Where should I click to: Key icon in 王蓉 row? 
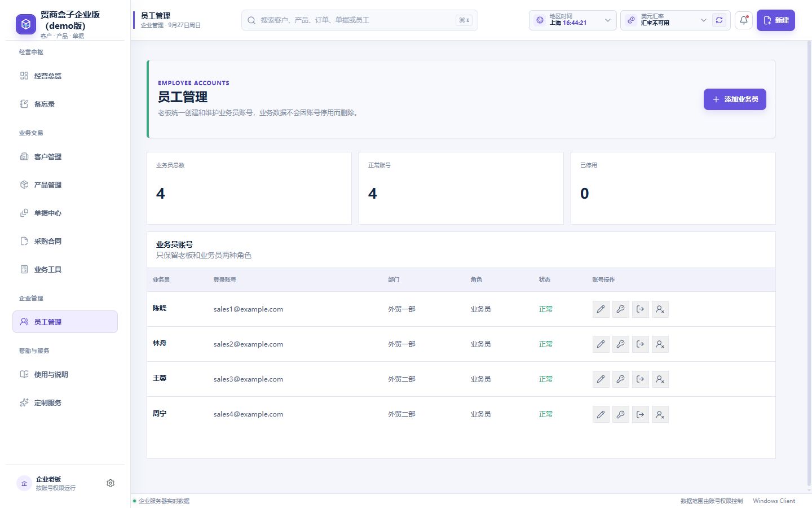click(621, 379)
